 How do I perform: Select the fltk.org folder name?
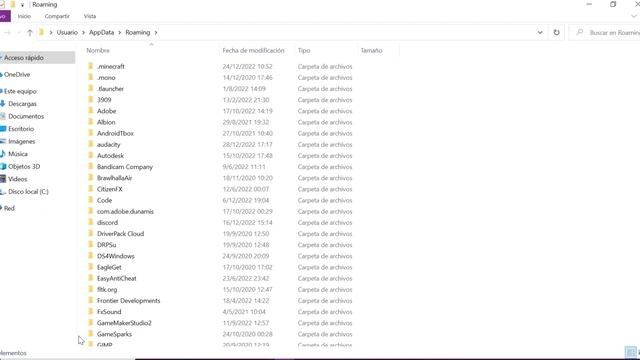coord(107,290)
